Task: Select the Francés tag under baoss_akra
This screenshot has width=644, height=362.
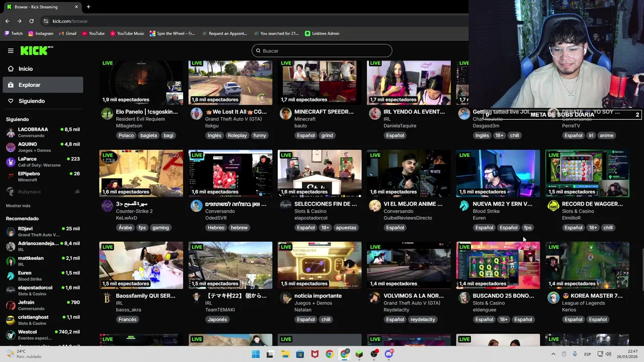Action: (x=127, y=320)
